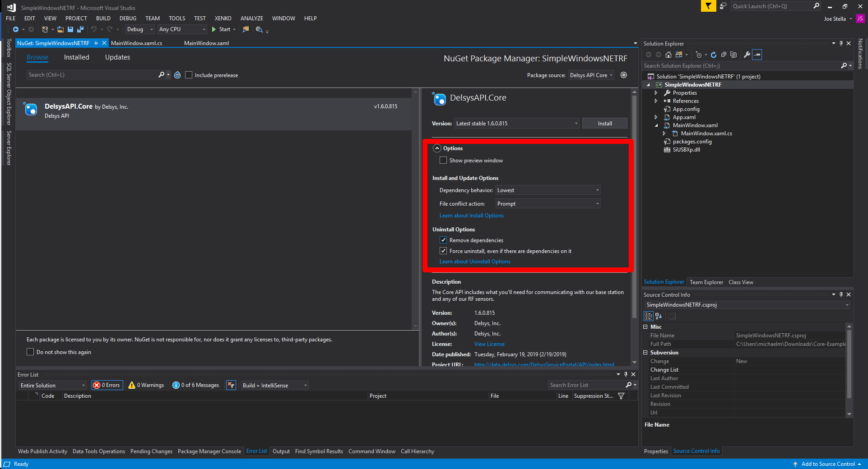The height and width of the screenshot is (469, 868).
Task: Toggle the 0 Errors filter button
Action: 107,385
